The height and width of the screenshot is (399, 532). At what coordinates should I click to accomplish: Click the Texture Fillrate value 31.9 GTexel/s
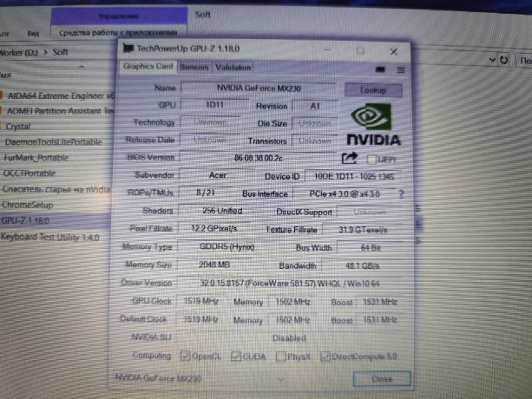pos(363,230)
